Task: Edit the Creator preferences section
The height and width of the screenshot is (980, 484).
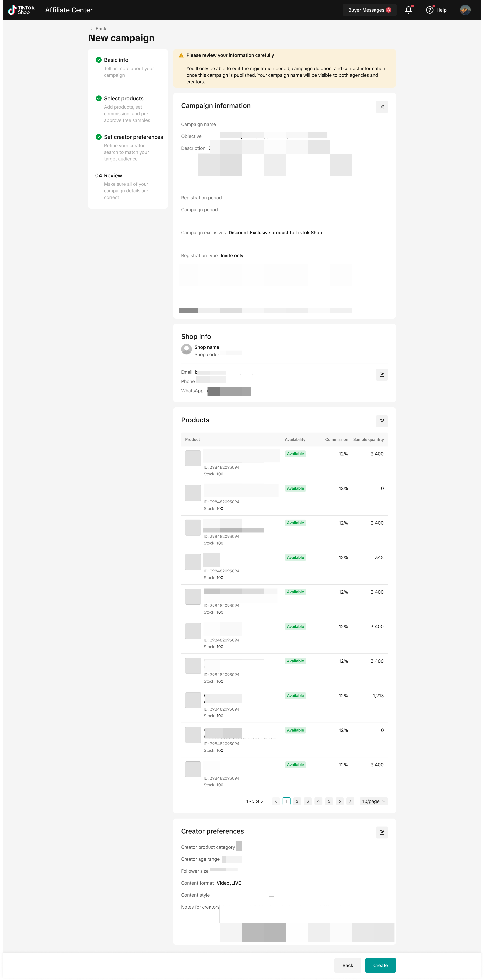Action: pyautogui.click(x=382, y=832)
